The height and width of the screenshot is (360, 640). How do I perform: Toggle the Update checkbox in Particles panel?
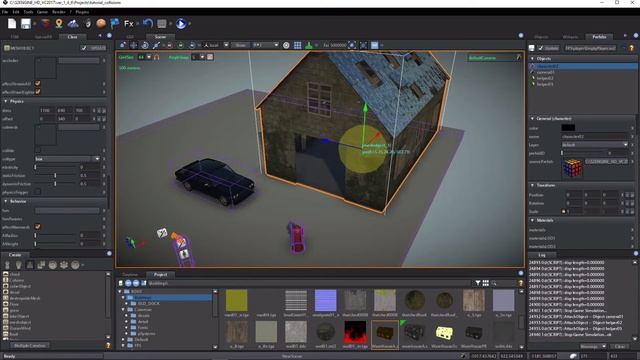pyautogui.click(x=540, y=48)
